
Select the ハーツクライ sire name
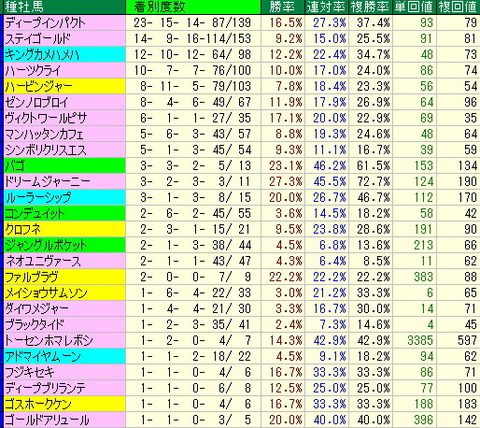tap(33, 70)
